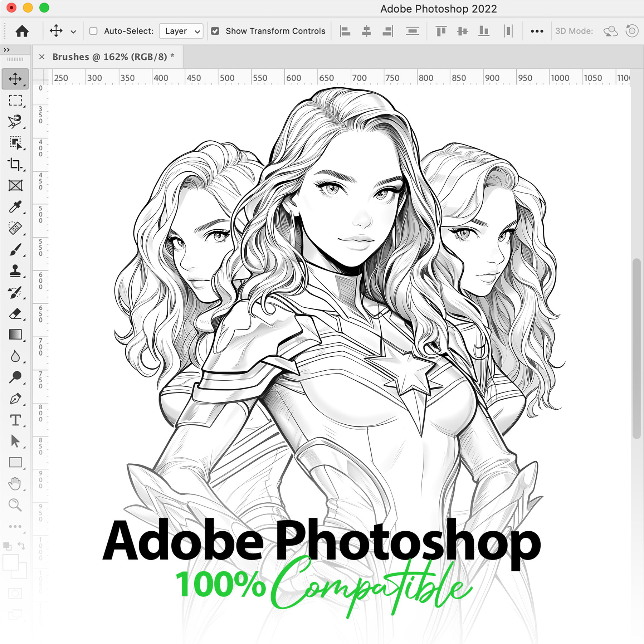Select the Eraser tool
This screenshot has width=644, height=644.
(x=15, y=313)
